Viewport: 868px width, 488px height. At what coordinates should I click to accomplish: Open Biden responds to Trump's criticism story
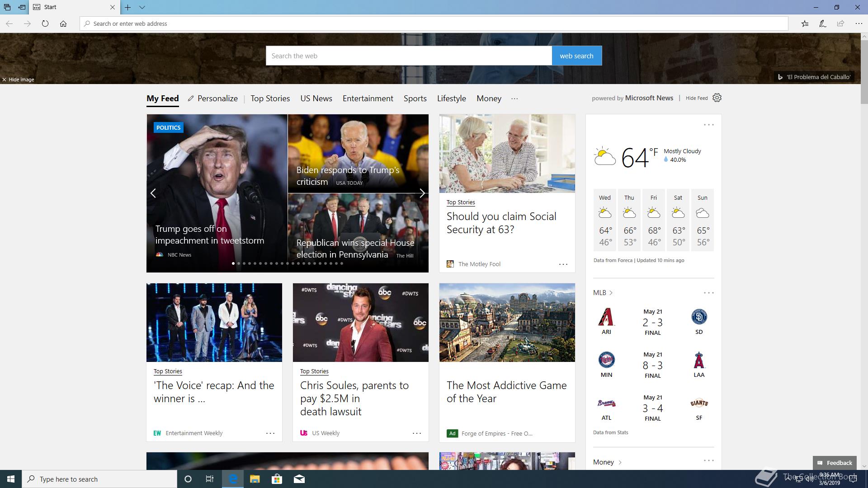point(358,154)
